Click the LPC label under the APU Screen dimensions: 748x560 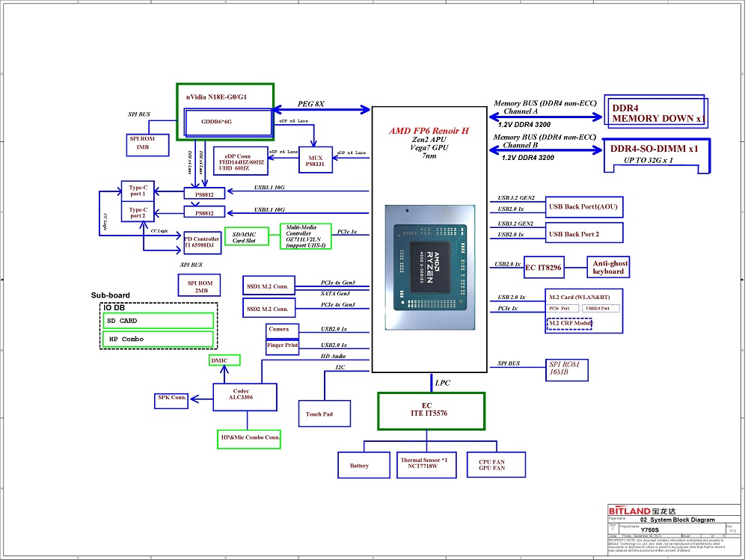tap(442, 383)
